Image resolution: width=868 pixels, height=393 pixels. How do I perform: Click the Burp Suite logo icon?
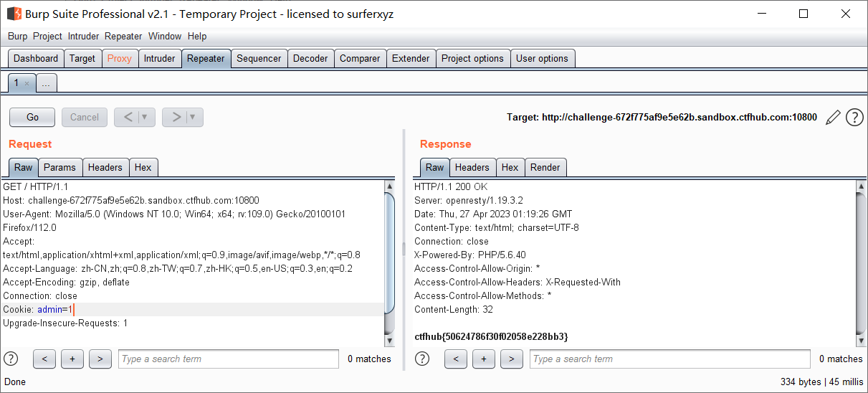[x=14, y=14]
